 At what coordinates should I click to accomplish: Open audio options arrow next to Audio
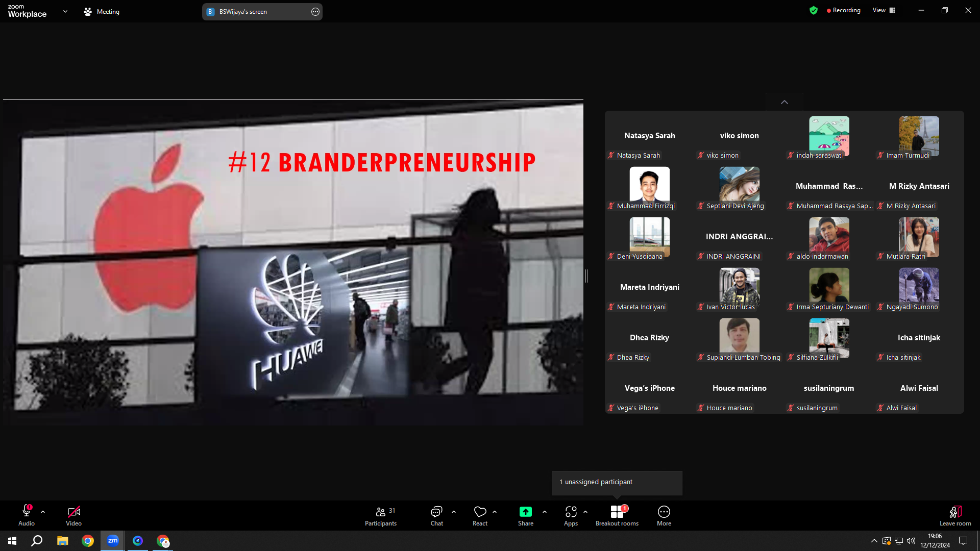[x=43, y=512]
